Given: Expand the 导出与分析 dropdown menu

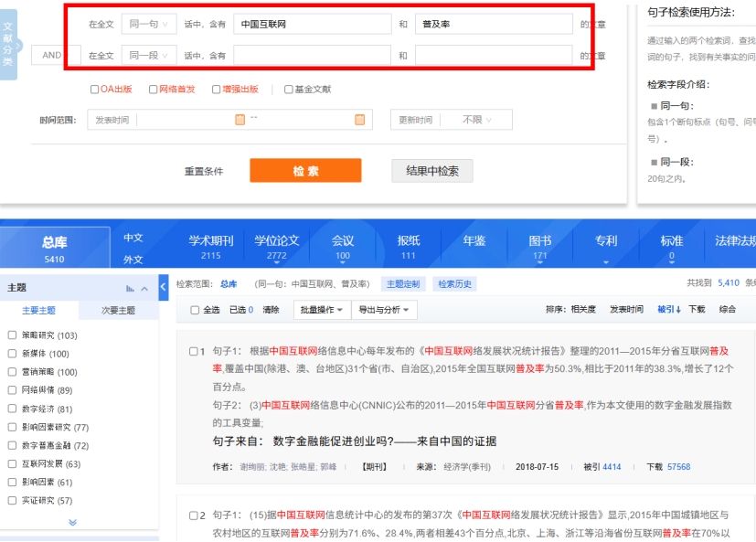Looking at the screenshot, I should click(383, 310).
